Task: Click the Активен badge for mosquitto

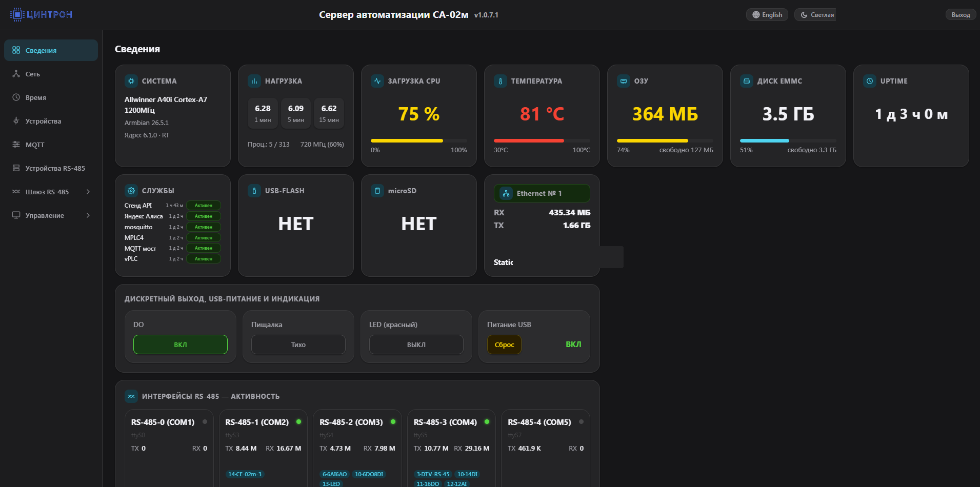Action: (x=204, y=227)
